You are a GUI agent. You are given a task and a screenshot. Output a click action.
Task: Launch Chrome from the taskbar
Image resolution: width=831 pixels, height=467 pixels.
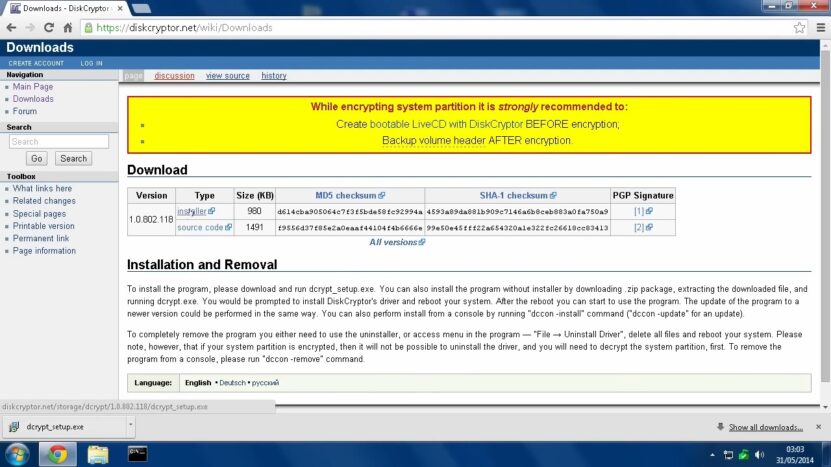[x=57, y=454]
